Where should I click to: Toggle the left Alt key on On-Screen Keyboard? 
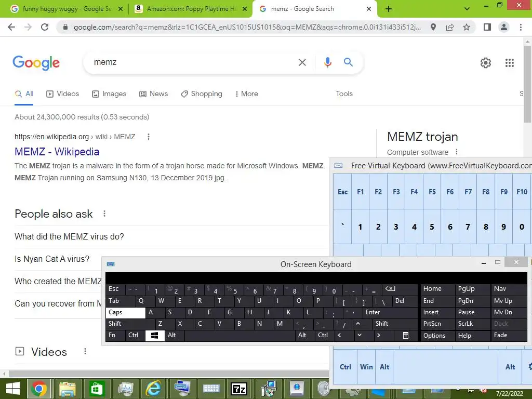point(175,335)
